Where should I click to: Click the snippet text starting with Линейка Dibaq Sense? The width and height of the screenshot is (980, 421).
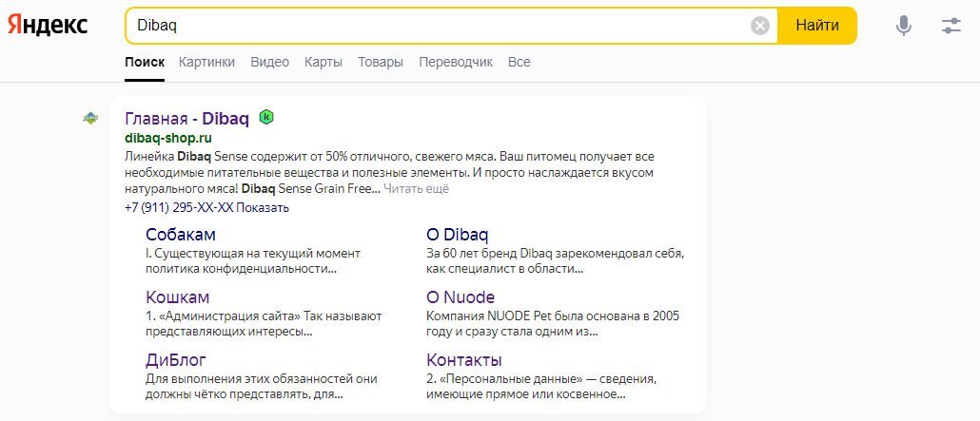click(390, 172)
